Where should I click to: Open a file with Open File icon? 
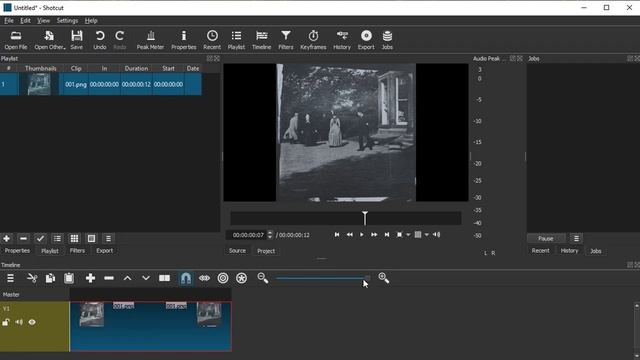click(x=16, y=40)
